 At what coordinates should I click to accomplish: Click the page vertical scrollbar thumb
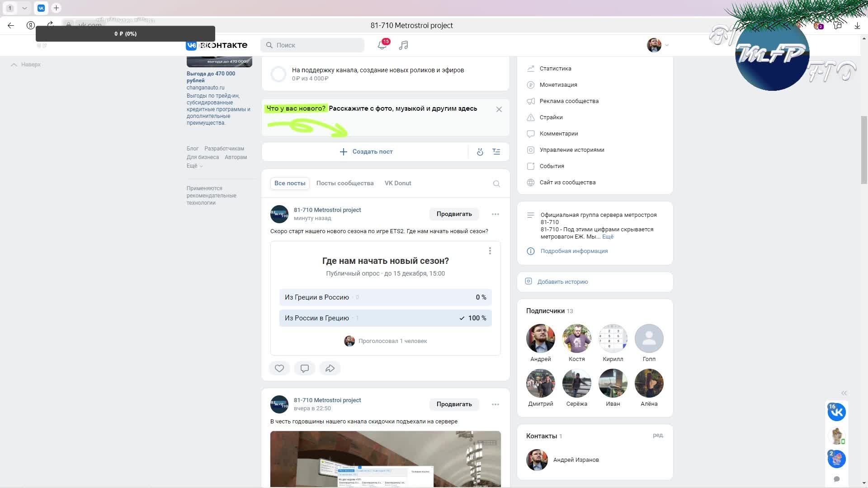pos(864,149)
